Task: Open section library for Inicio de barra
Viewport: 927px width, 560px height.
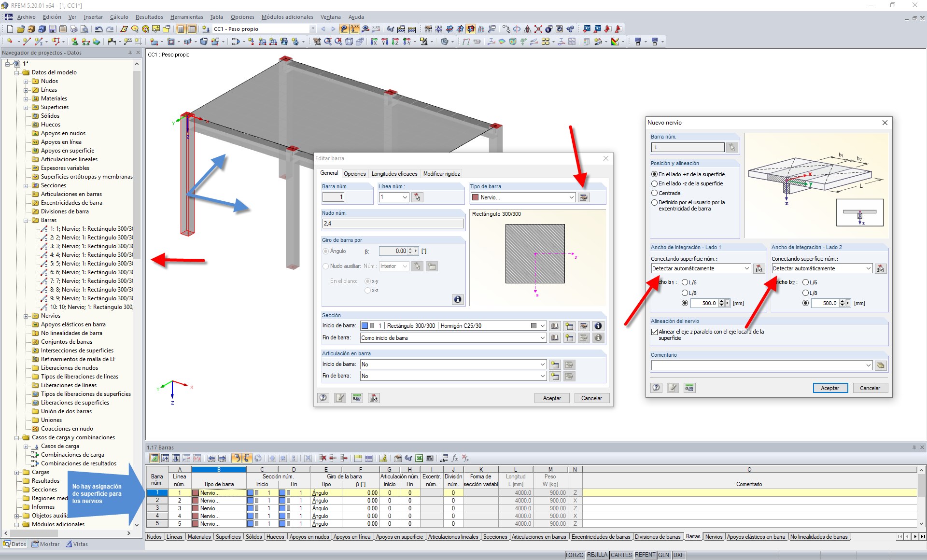Action: point(555,326)
